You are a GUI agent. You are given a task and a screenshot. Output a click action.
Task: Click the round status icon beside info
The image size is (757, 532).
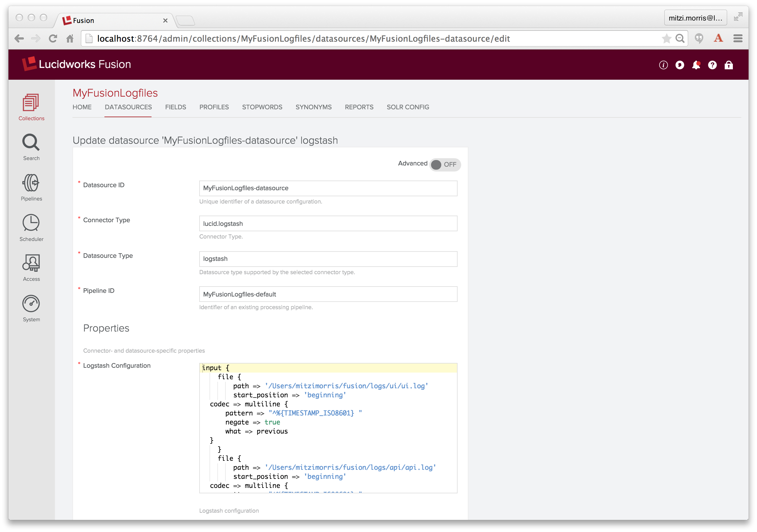679,65
